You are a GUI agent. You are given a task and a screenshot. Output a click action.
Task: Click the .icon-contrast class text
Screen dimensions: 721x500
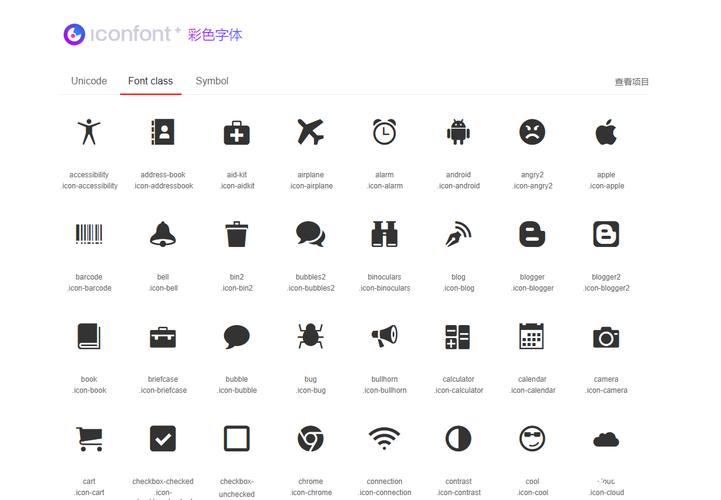[x=458, y=492]
